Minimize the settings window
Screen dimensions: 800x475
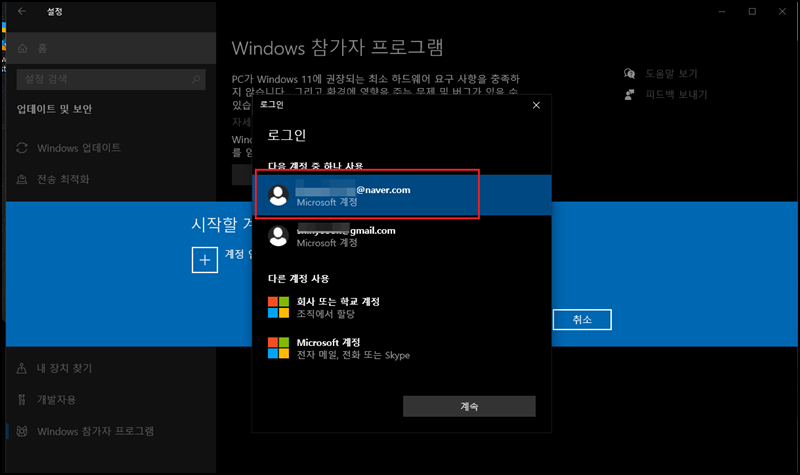click(x=722, y=11)
